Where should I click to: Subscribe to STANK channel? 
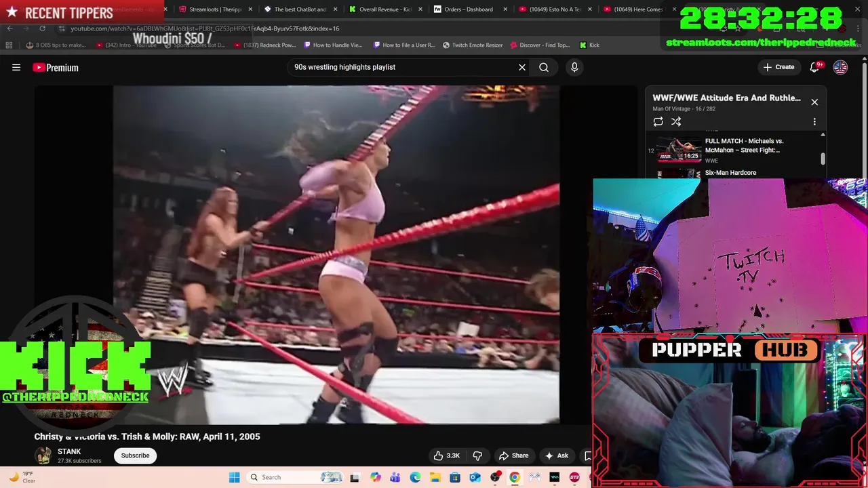coord(135,455)
